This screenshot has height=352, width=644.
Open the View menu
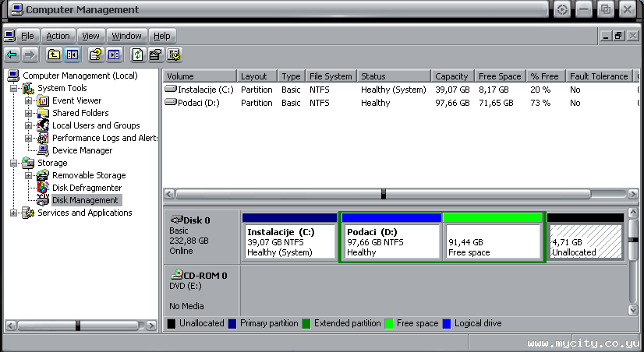(x=90, y=36)
